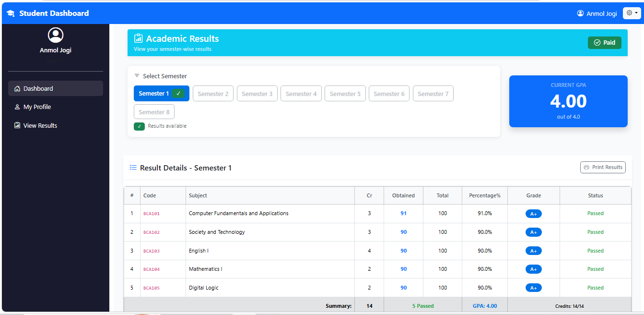Screen dimensions: 644x315
Task: Click course code BCA103
Action: 152,251
